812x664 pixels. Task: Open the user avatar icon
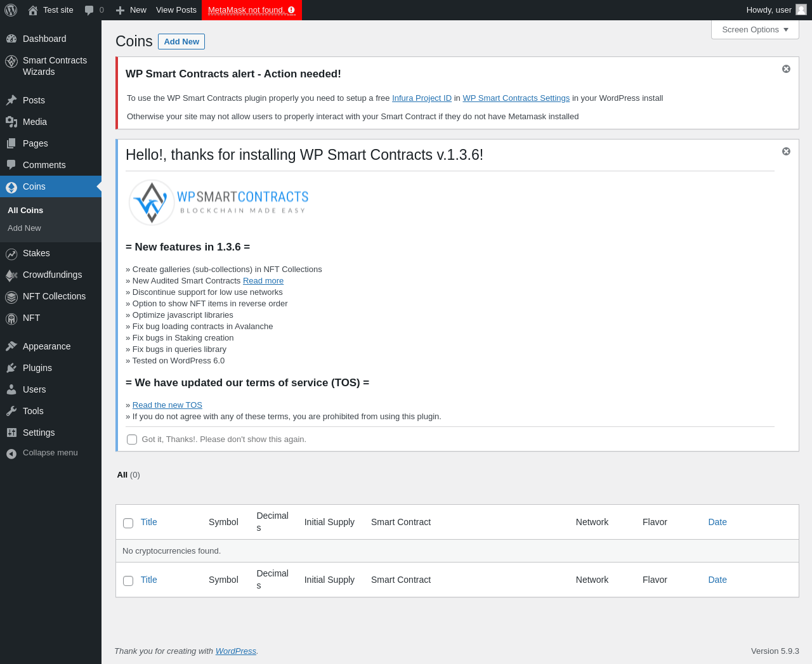[801, 10]
